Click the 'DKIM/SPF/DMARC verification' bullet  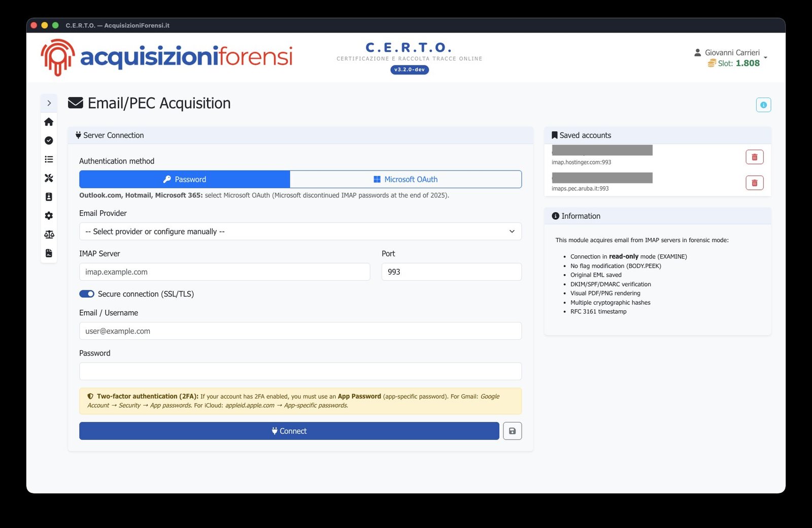pos(611,284)
